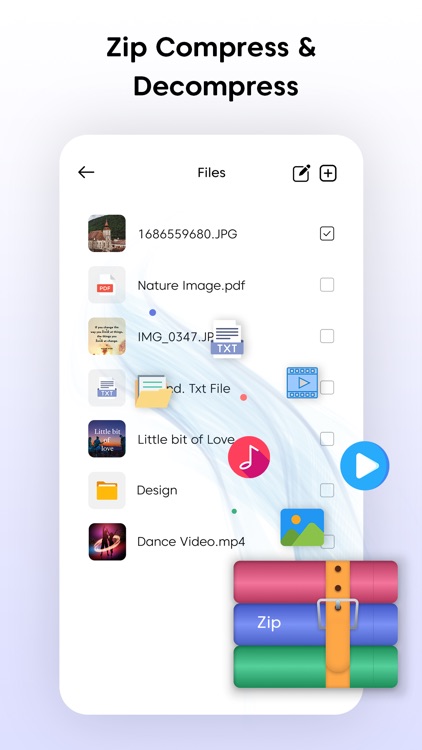
Task: Click the floating film strip video icon
Action: coord(302,383)
